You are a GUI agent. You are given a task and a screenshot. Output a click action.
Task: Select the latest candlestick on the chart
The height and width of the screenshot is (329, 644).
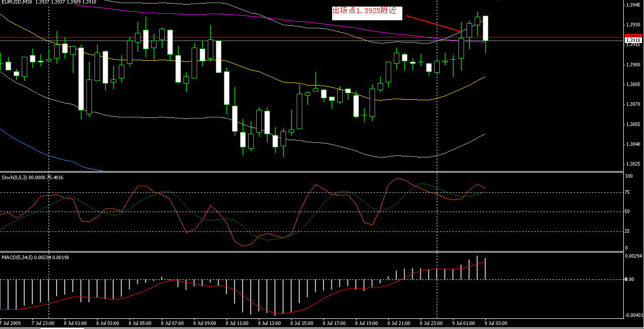click(x=485, y=28)
